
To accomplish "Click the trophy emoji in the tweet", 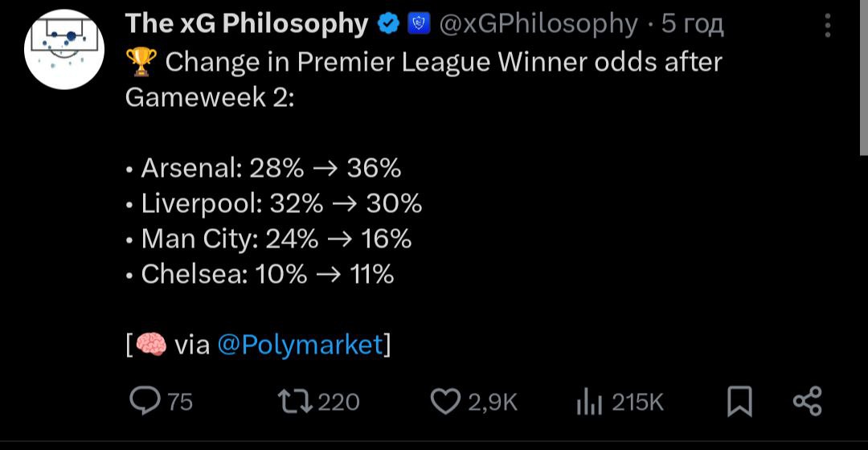I will click(141, 62).
